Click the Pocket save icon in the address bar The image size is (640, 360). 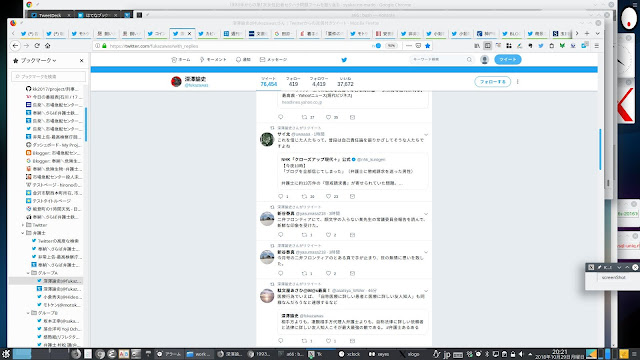418,46
